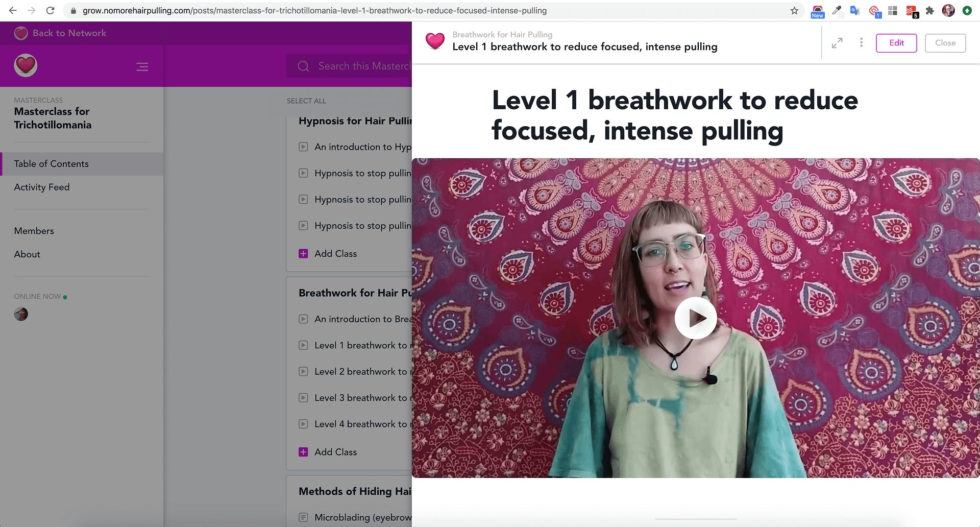Open the browser Extensions puzzle icon
This screenshot has width=980, height=527.
(929, 11)
